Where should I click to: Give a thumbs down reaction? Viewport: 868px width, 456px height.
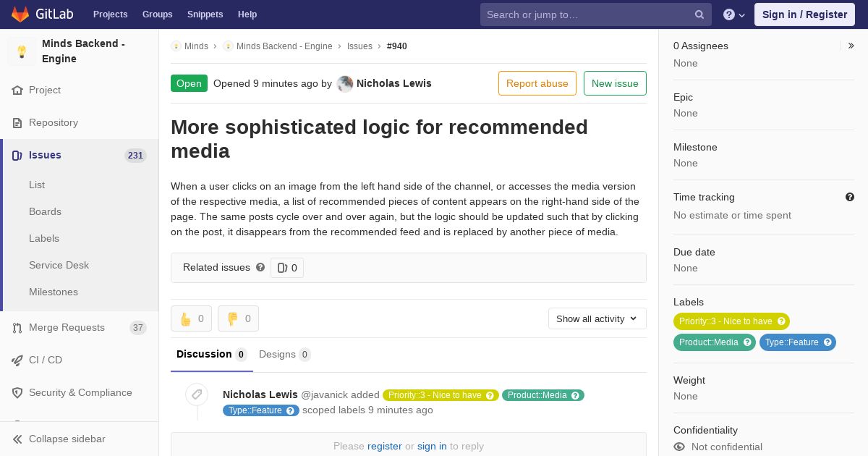[238, 318]
